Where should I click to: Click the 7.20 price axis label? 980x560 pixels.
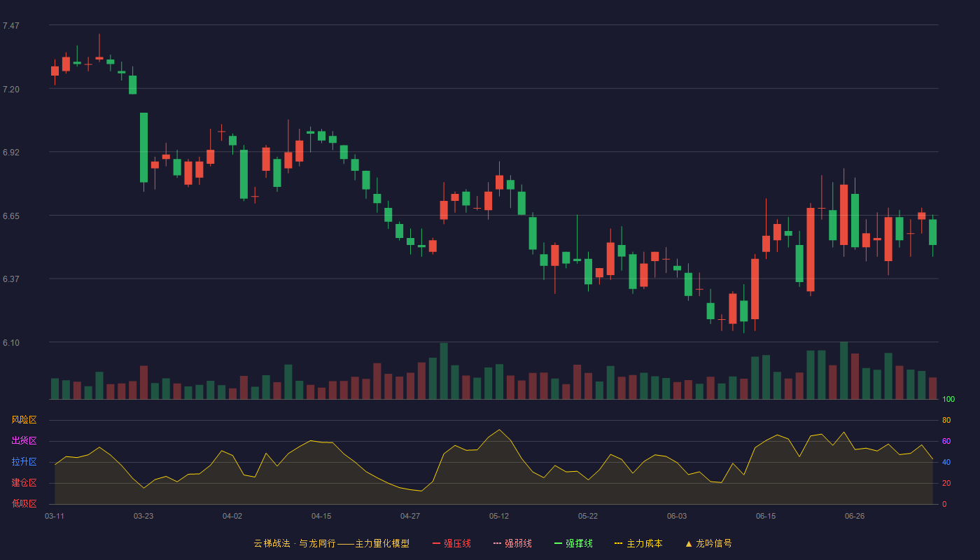click(x=11, y=90)
